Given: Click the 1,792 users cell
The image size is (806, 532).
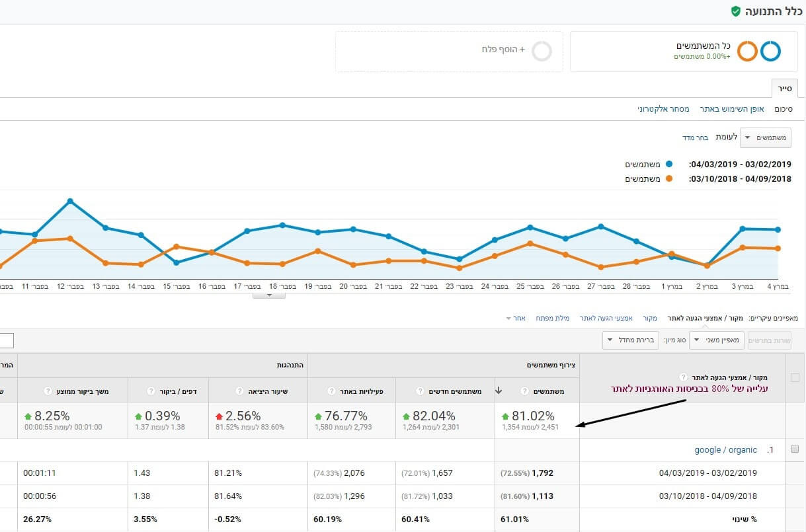Looking at the screenshot, I should pyautogui.click(x=537, y=473).
